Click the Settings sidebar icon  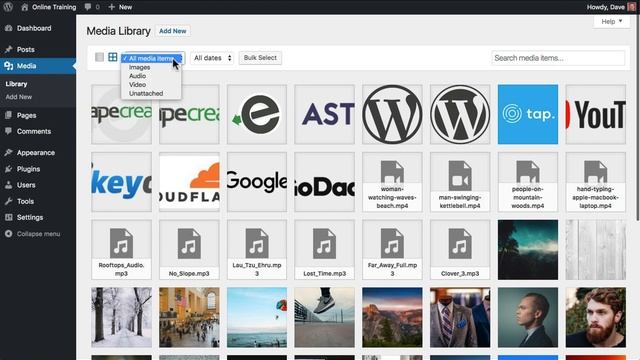[9, 217]
